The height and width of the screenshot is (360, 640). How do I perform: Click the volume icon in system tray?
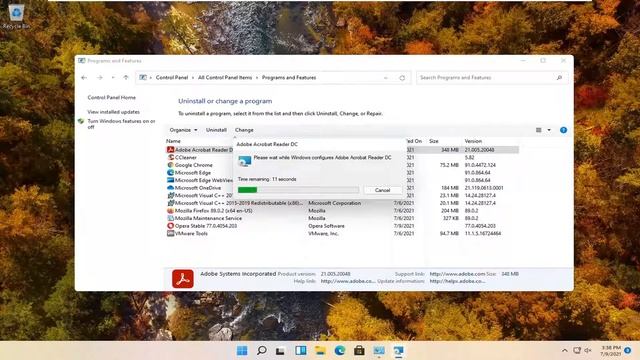[588, 351]
